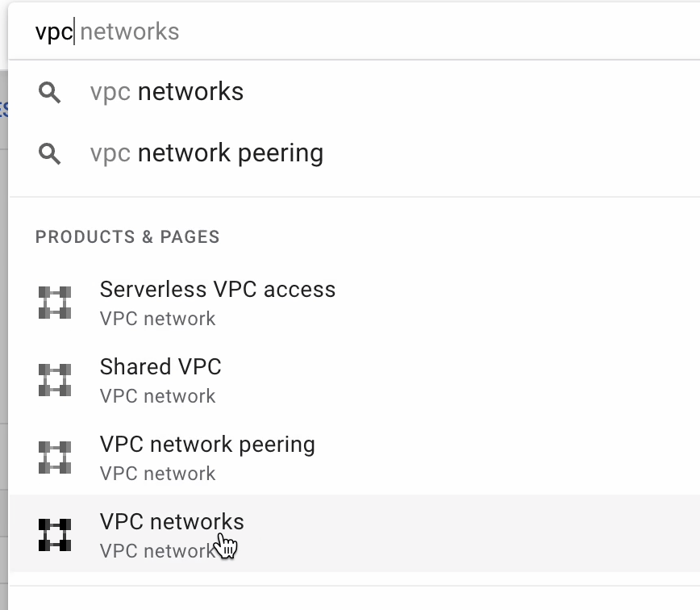Click empty search bar area right of text
The width and height of the screenshot is (700, 610).
coord(444,32)
